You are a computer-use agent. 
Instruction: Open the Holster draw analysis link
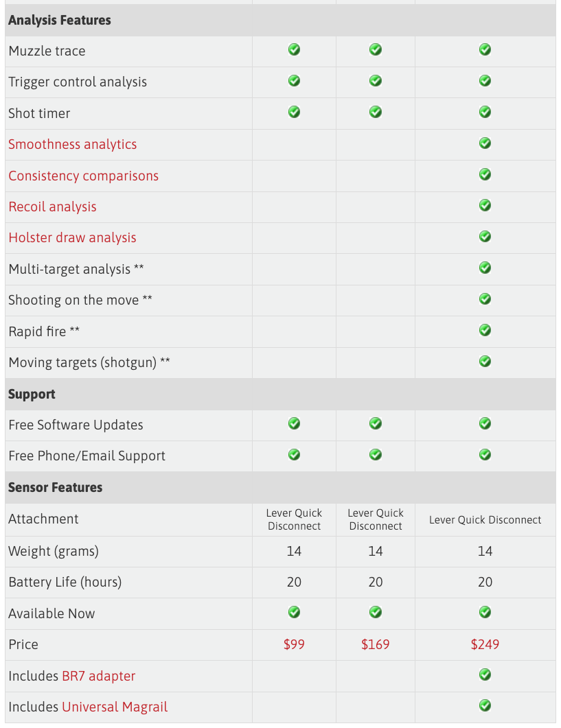click(x=72, y=237)
